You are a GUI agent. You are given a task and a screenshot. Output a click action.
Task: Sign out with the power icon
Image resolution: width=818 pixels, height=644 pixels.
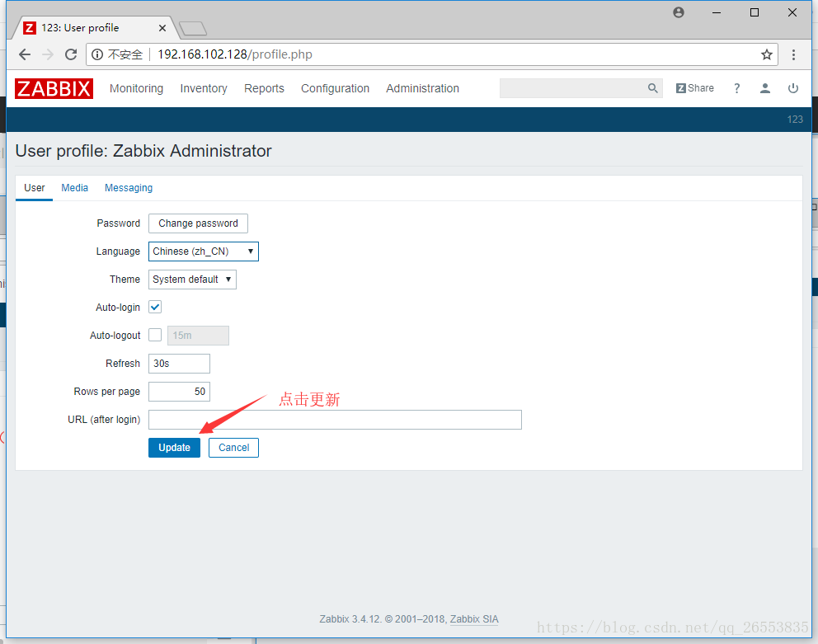[793, 88]
